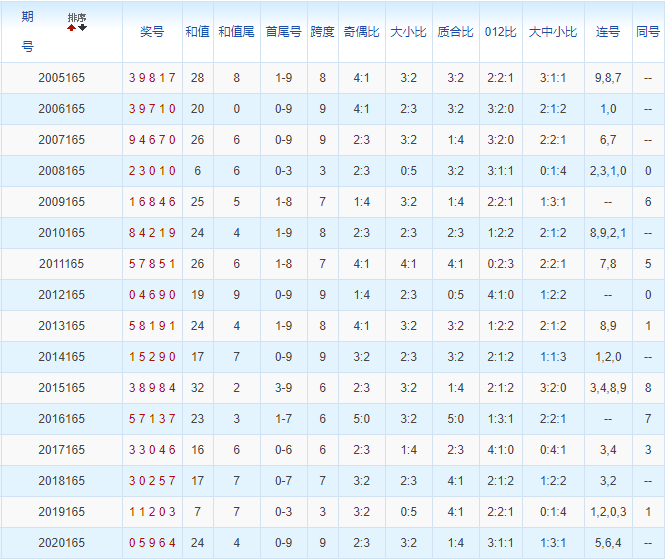
Task: Select winning number 3 9 8 1 7
Action: click(152, 78)
